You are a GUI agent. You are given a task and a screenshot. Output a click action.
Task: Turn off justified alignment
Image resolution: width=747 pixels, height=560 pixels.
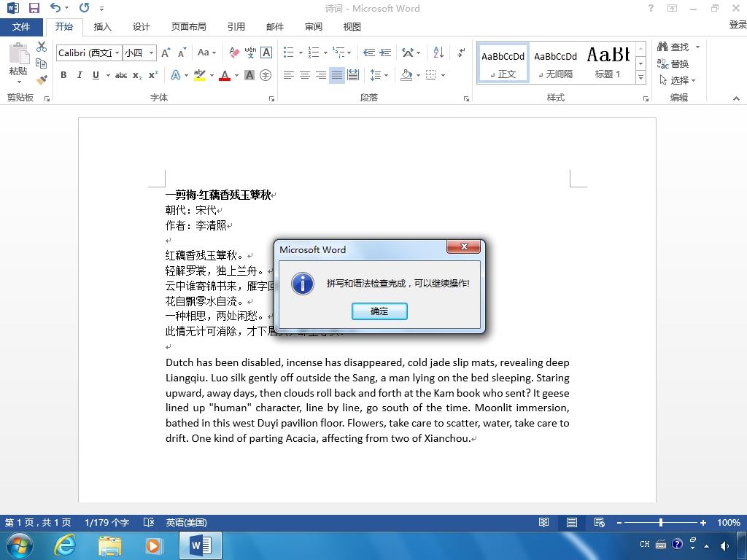(337, 75)
